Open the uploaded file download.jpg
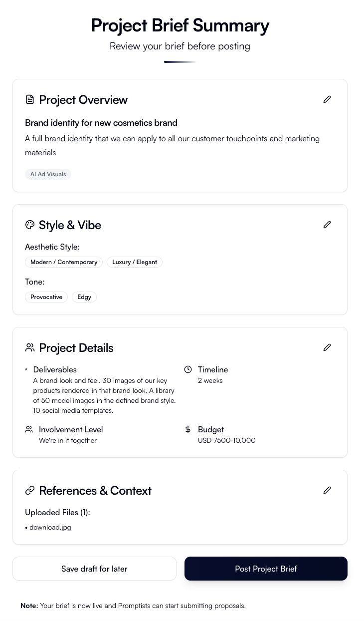The width and height of the screenshot is (364, 621). tap(50, 527)
